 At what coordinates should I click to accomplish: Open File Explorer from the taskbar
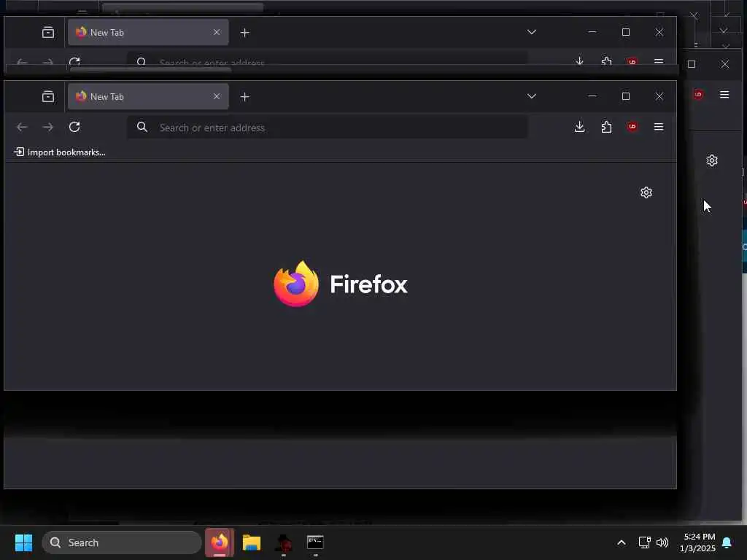252,542
